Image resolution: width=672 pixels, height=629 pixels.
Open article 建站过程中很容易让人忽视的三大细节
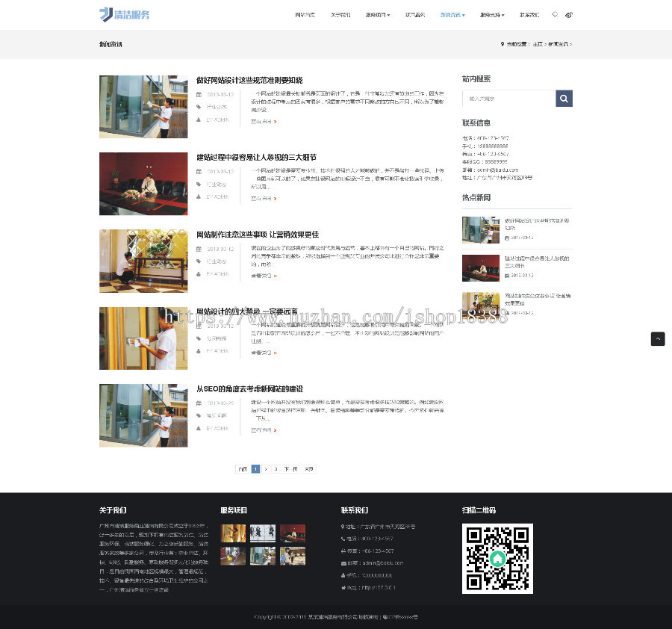tap(256, 158)
